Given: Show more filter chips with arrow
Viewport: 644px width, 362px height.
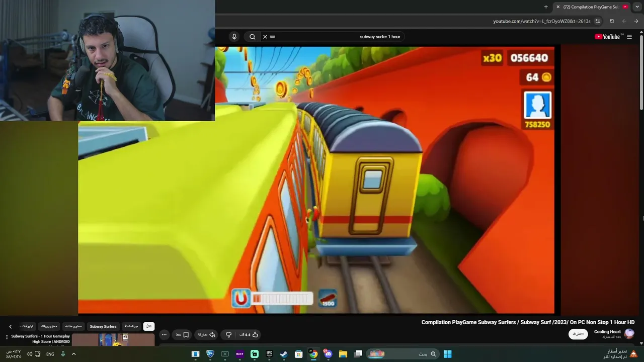Looking at the screenshot, I should [11, 327].
